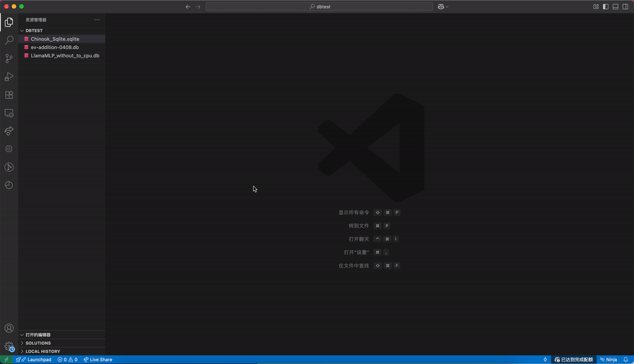This screenshot has width=634, height=364.
Task: Open the Source Control view
Action: pyautogui.click(x=9, y=58)
